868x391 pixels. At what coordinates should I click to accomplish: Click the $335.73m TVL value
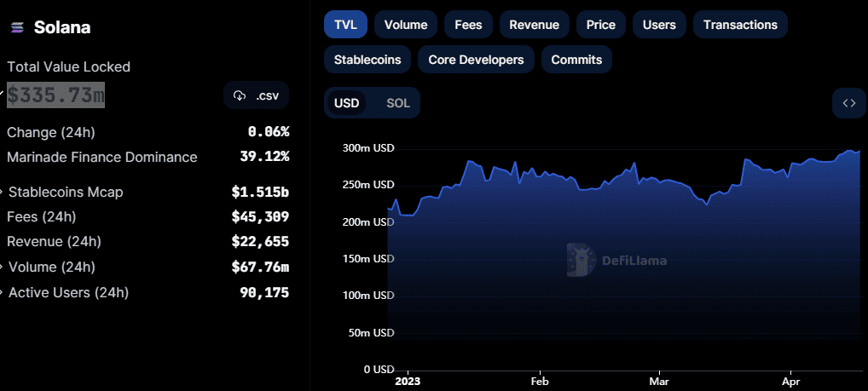[55, 95]
